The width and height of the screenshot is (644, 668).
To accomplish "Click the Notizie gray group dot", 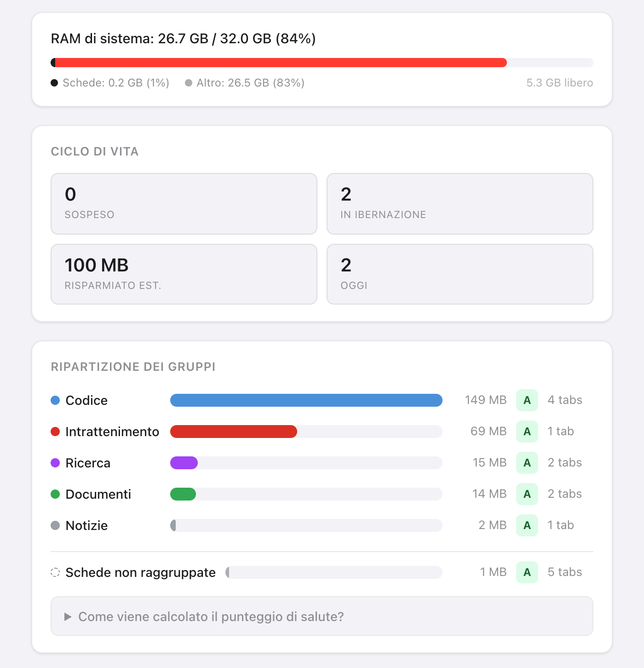I will (x=55, y=525).
